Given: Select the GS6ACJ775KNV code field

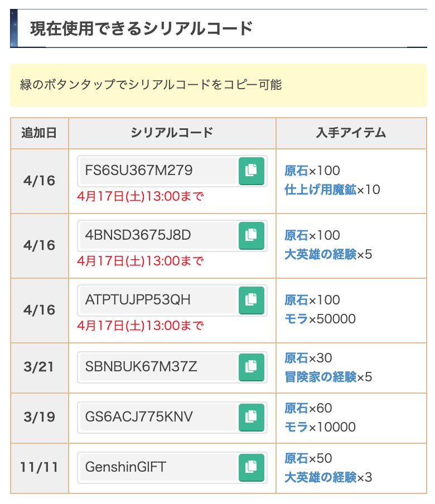Looking at the screenshot, I should pos(158,417).
